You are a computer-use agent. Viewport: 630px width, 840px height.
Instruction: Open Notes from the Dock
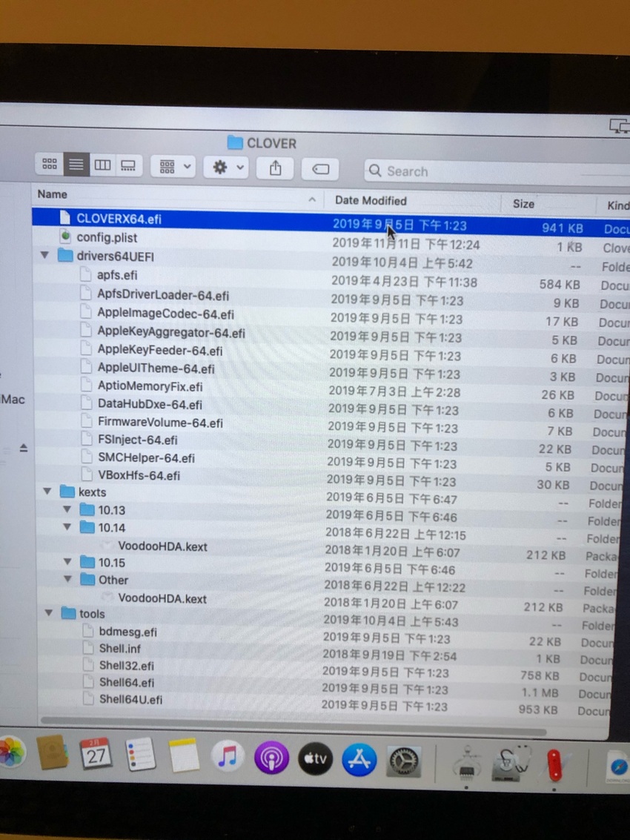tap(184, 755)
